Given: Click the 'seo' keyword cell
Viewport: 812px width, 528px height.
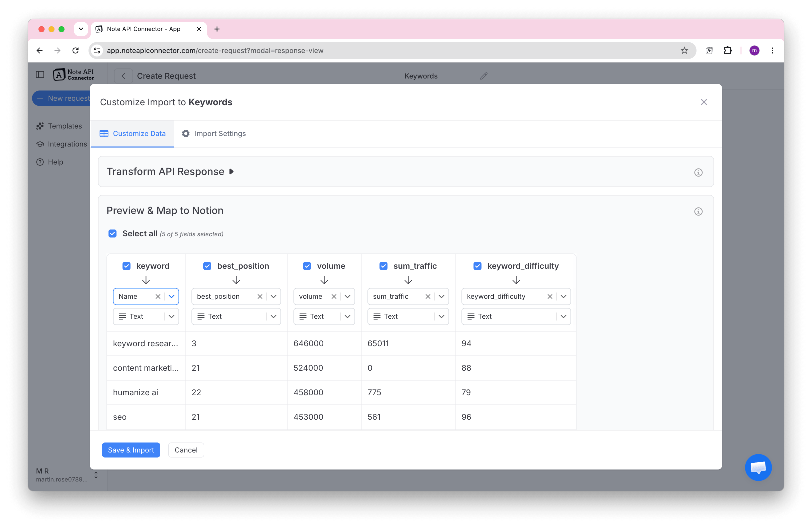Looking at the screenshot, I should coord(146,417).
